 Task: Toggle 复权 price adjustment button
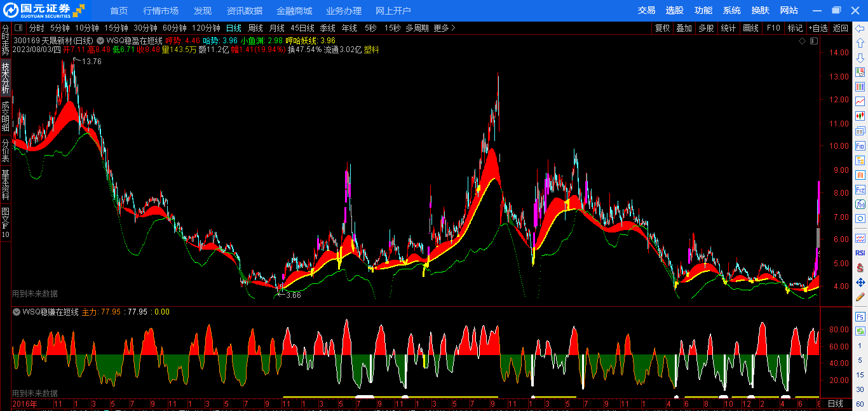(x=662, y=28)
